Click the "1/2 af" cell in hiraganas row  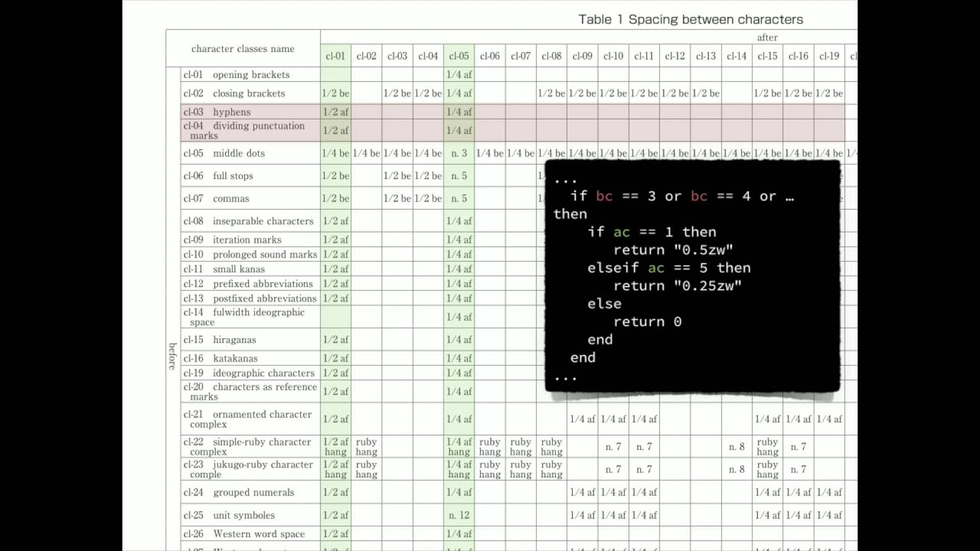[335, 340]
